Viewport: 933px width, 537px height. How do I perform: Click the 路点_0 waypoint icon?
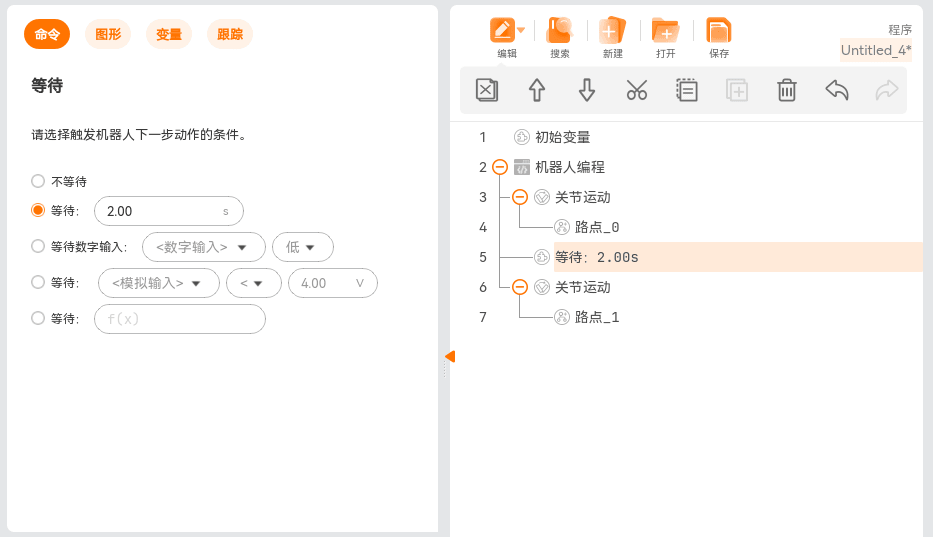[562, 227]
